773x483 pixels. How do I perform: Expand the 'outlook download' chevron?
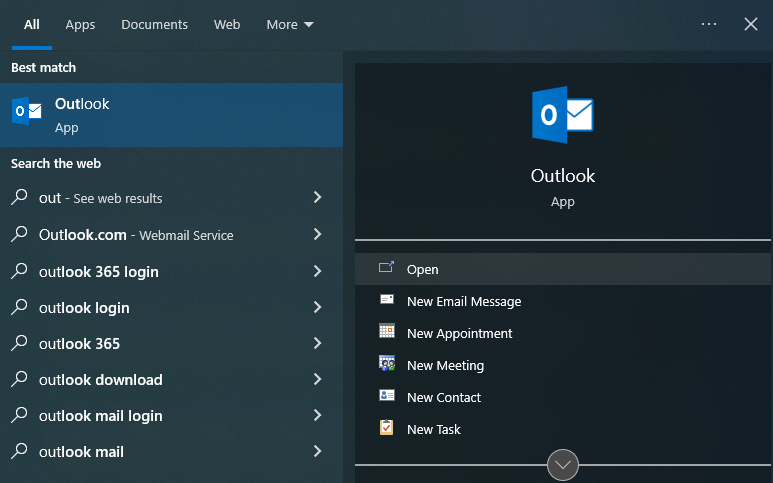(317, 379)
